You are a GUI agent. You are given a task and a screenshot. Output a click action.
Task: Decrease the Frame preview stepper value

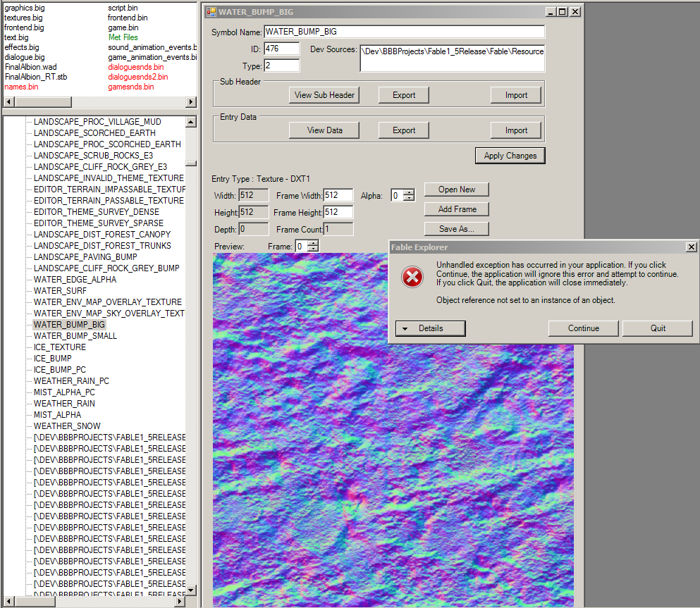314,249
